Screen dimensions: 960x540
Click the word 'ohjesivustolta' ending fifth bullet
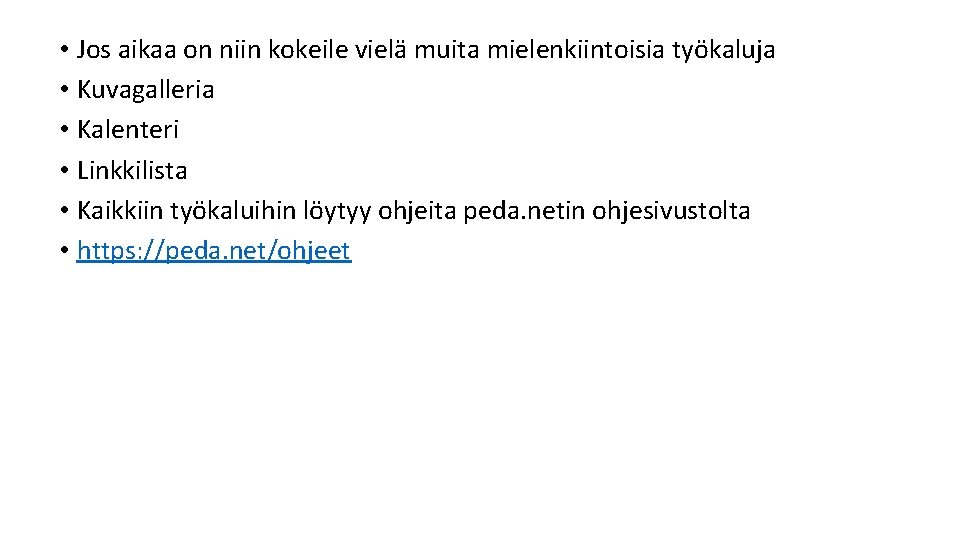coord(671,212)
